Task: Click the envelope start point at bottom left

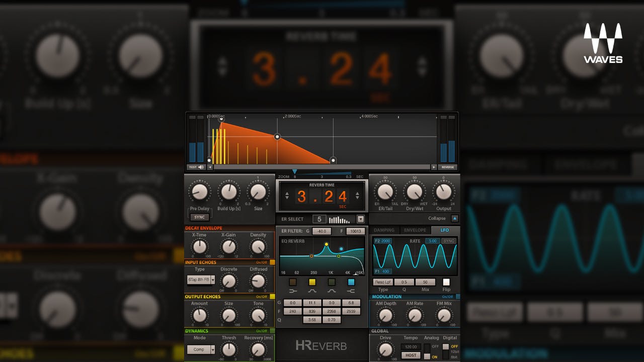Action: point(209,161)
